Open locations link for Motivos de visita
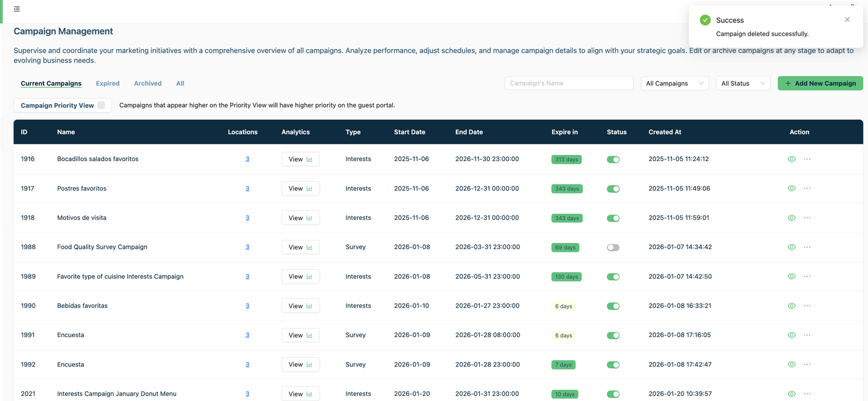The height and width of the screenshot is (401, 868). [x=247, y=218]
